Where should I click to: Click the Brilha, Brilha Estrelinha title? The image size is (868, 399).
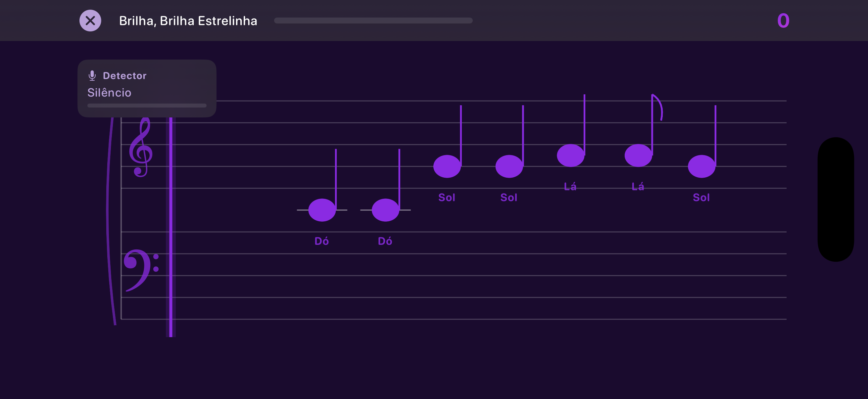coord(188,21)
